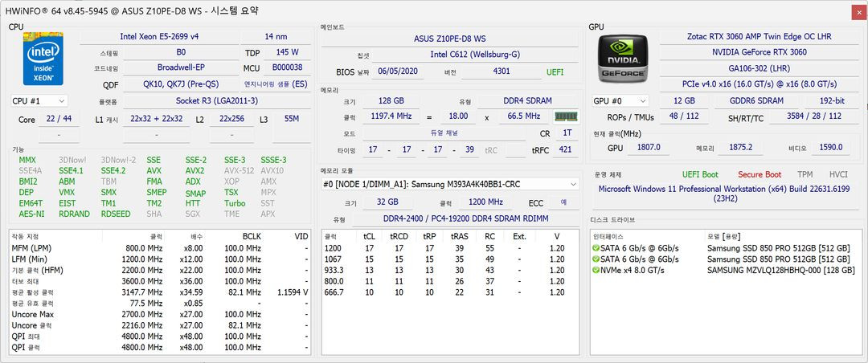This screenshot has width=868, height=363.
Task: Click the green RAM stick icon
Action: [566, 116]
